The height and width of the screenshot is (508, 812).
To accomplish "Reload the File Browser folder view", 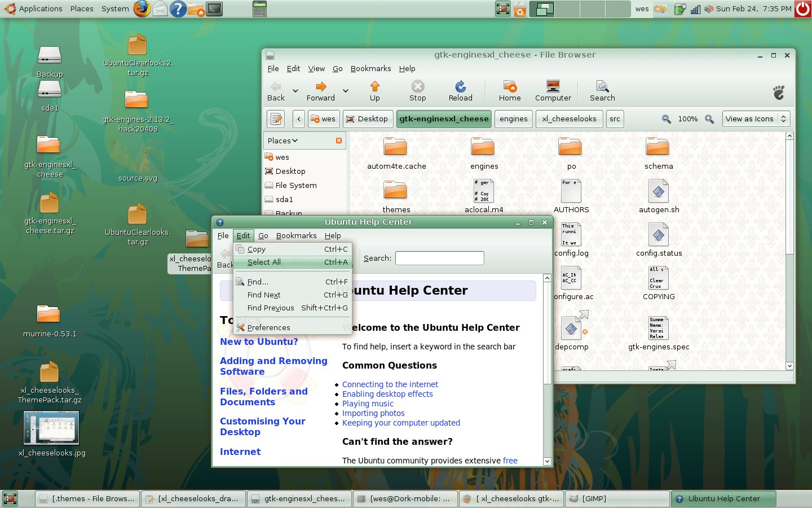I will pyautogui.click(x=460, y=91).
